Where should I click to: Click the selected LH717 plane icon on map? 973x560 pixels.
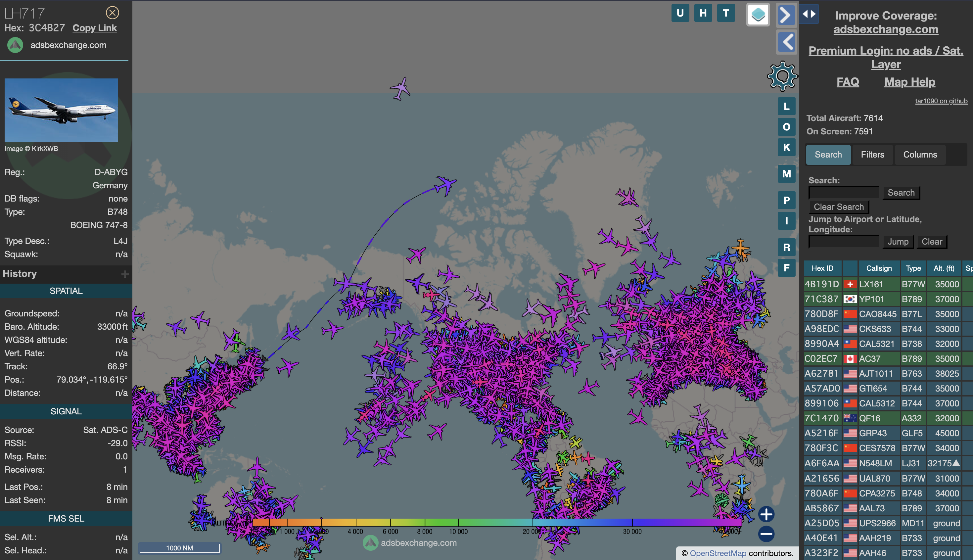click(445, 185)
